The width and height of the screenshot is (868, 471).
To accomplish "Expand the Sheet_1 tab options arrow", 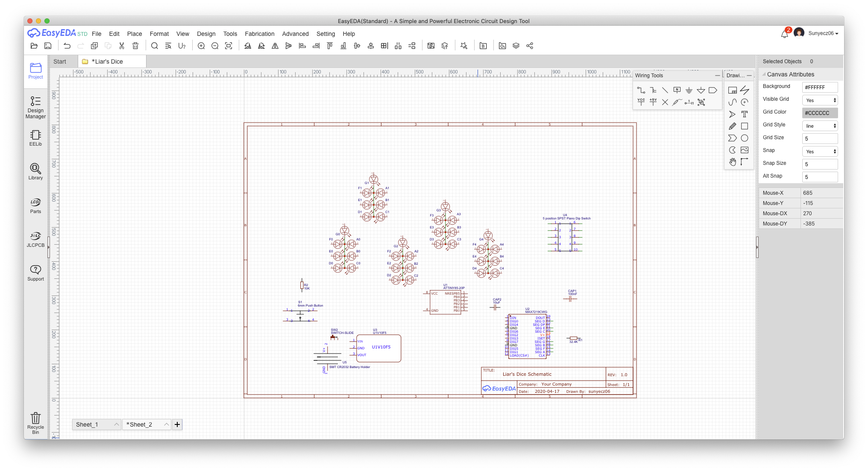I will [x=116, y=424].
